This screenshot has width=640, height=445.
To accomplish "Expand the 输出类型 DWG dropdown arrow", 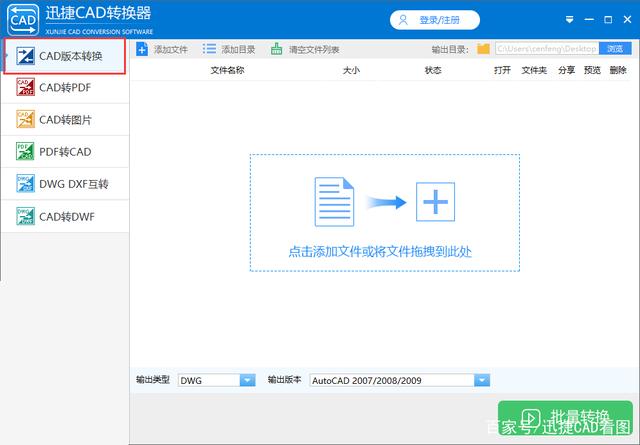I will click(x=247, y=380).
